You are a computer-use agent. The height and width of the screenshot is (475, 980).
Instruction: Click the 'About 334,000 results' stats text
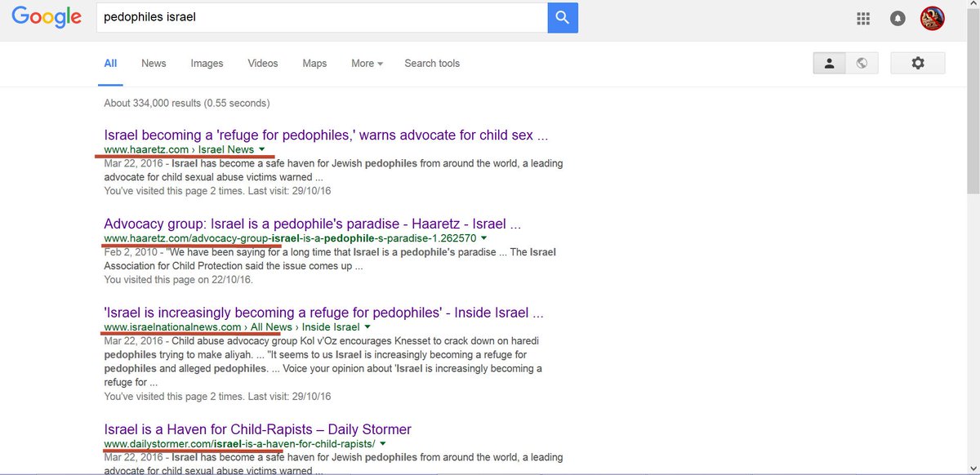(186, 104)
